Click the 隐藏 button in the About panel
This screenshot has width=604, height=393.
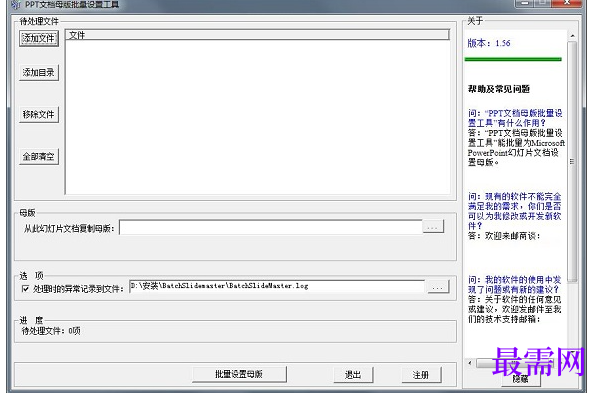tap(521, 379)
